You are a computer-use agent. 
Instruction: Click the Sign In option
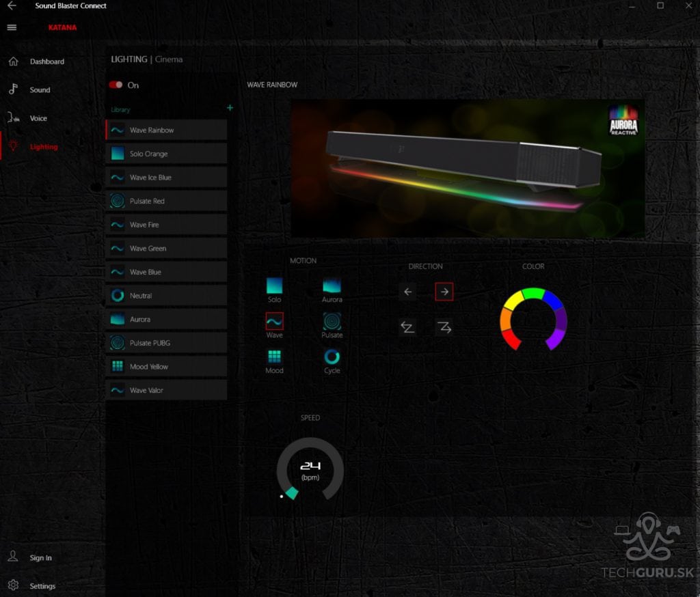tap(40, 558)
